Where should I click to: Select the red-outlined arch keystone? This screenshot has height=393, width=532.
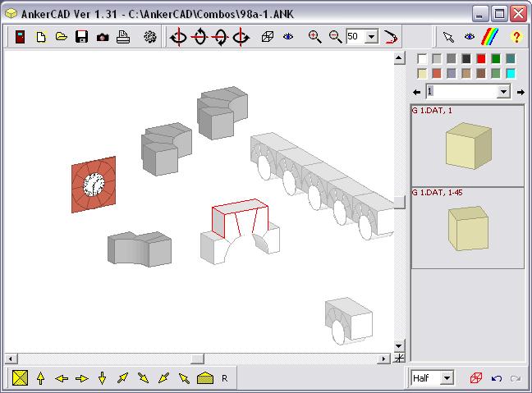point(240,217)
